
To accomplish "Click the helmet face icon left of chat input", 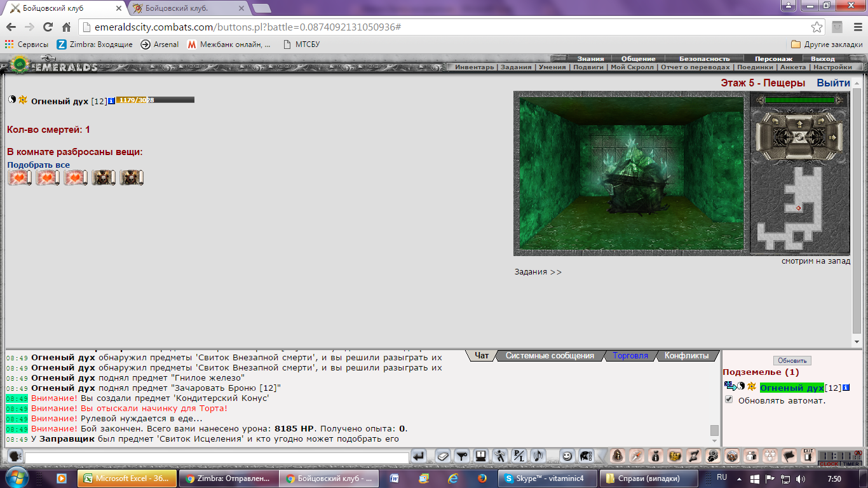I will click(15, 456).
